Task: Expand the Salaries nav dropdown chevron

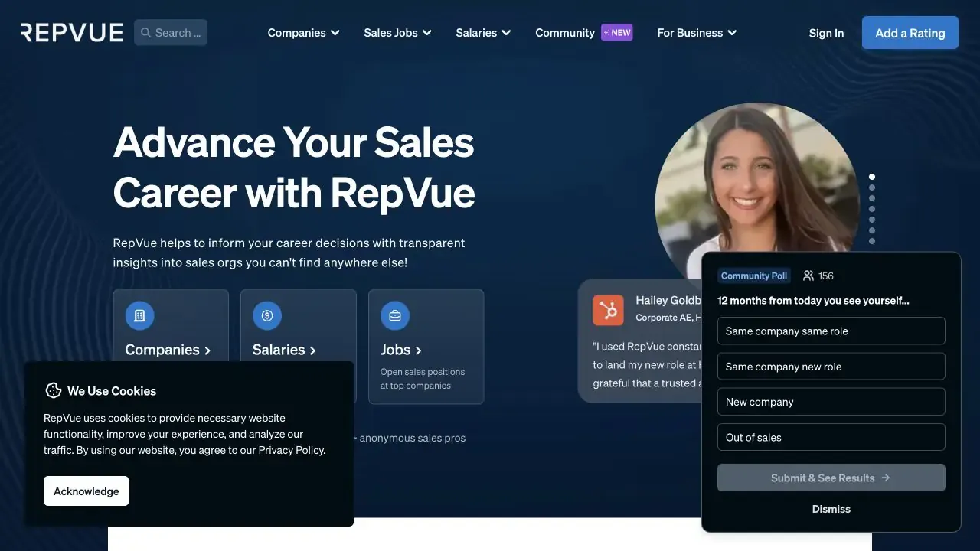Action: [506, 33]
